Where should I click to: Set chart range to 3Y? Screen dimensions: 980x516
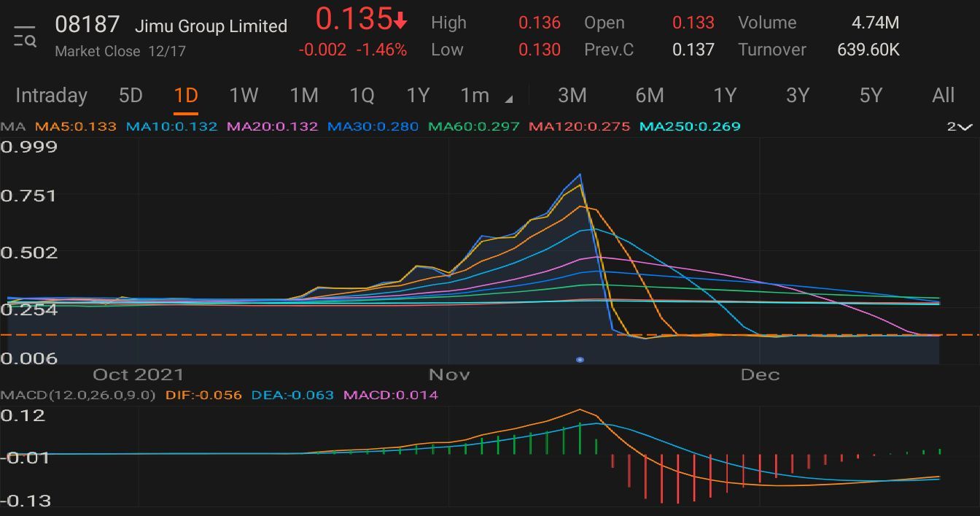[x=797, y=96]
